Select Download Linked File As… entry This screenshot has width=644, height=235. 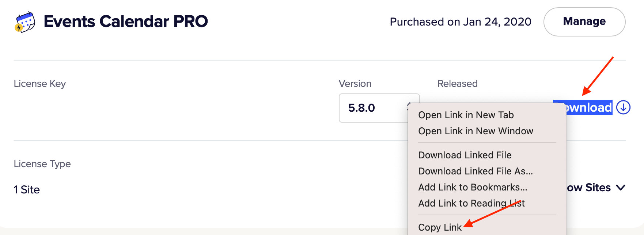click(476, 171)
